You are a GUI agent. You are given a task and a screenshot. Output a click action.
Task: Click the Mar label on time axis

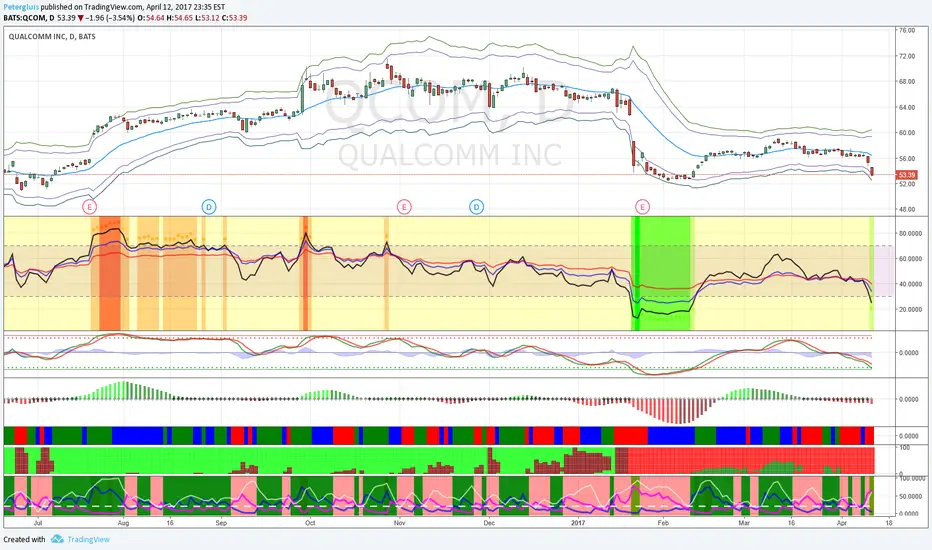click(x=744, y=523)
